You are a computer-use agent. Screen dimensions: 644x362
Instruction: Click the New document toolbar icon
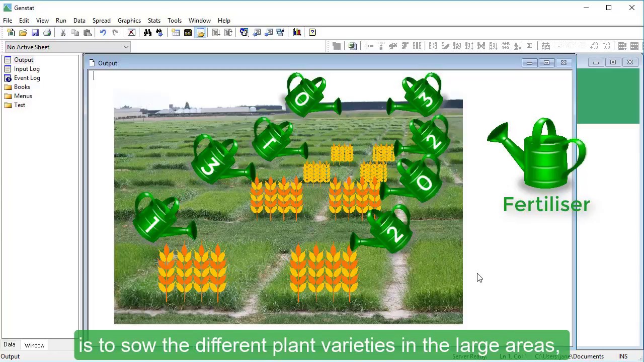coord(11,33)
